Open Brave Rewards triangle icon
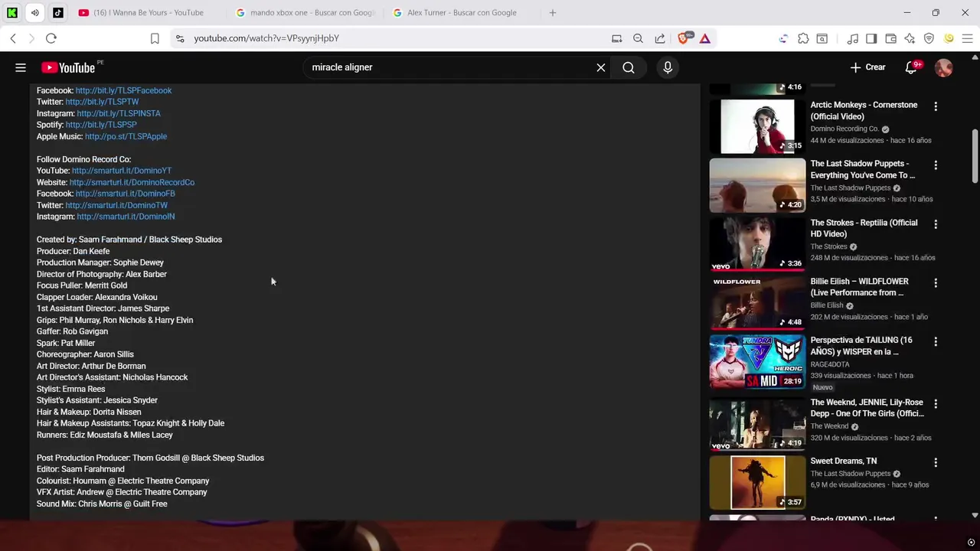This screenshot has width=980, height=551. [705, 38]
